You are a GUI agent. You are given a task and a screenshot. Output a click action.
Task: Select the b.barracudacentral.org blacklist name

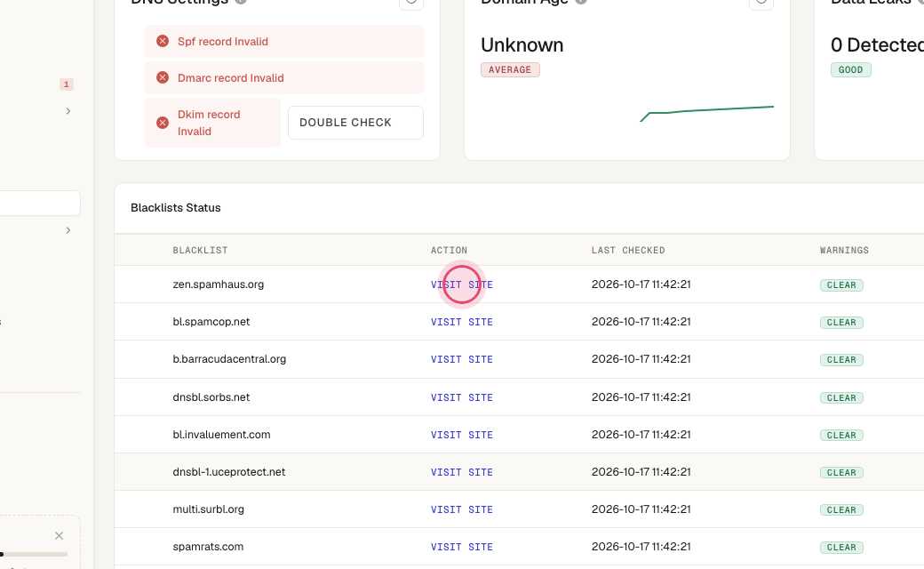pyautogui.click(x=229, y=359)
